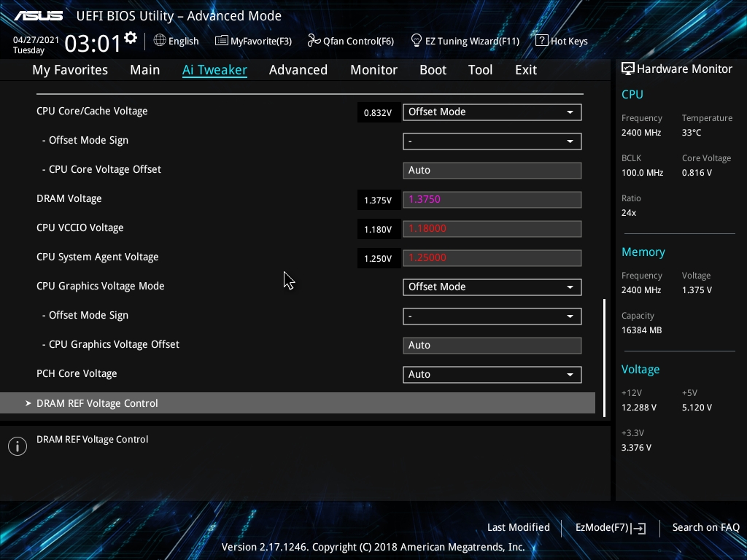747x560 pixels.
Task: Click the PCH Core Voltage label
Action: (x=77, y=374)
